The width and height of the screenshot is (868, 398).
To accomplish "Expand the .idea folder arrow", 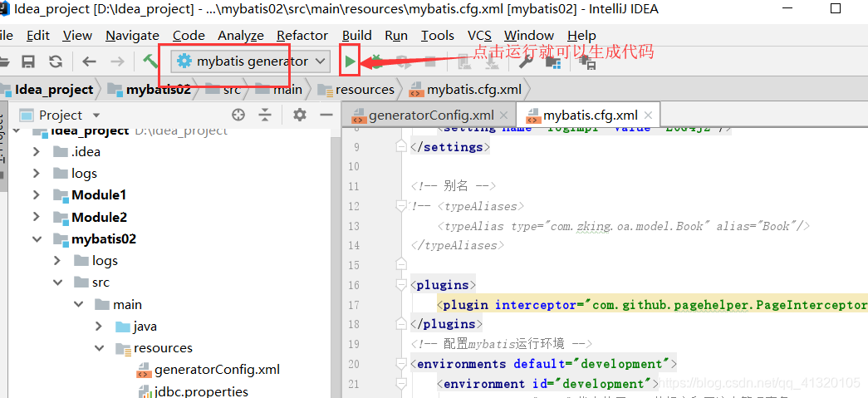I will (36, 152).
